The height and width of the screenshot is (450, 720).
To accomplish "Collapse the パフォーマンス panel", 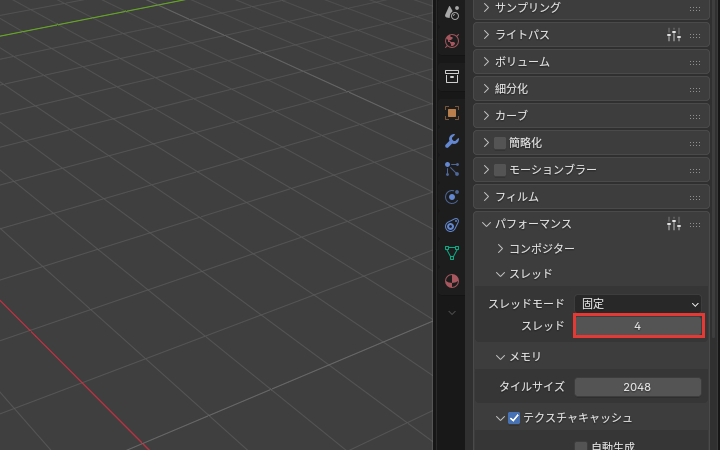I will pos(486,224).
